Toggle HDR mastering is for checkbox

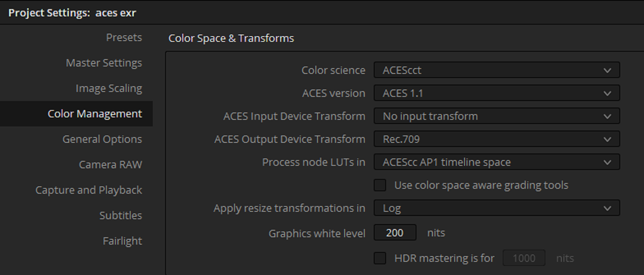tap(380, 258)
